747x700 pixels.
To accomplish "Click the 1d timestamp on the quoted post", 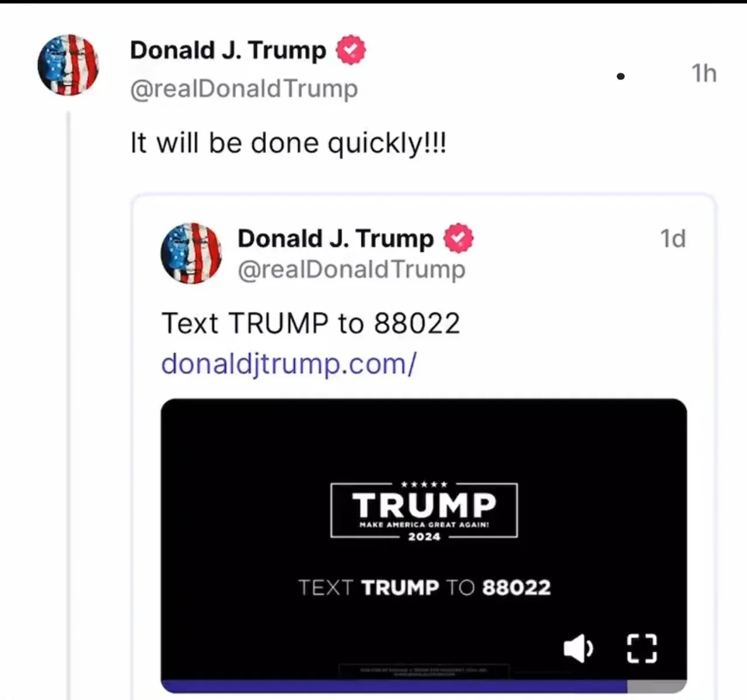I will [673, 239].
